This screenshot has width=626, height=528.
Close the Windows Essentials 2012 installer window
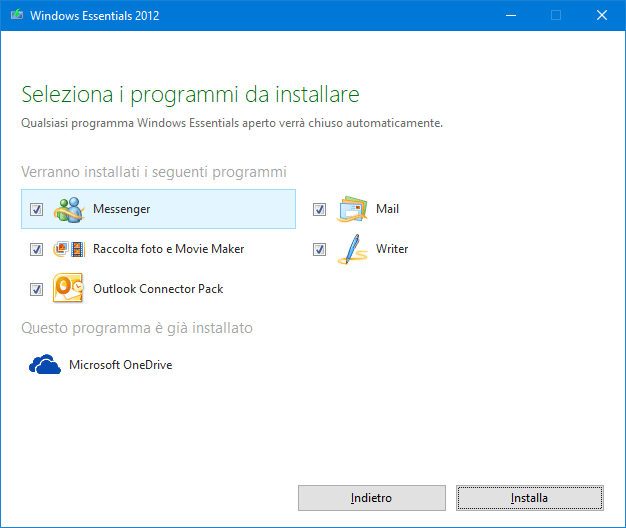(x=602, y=15)
